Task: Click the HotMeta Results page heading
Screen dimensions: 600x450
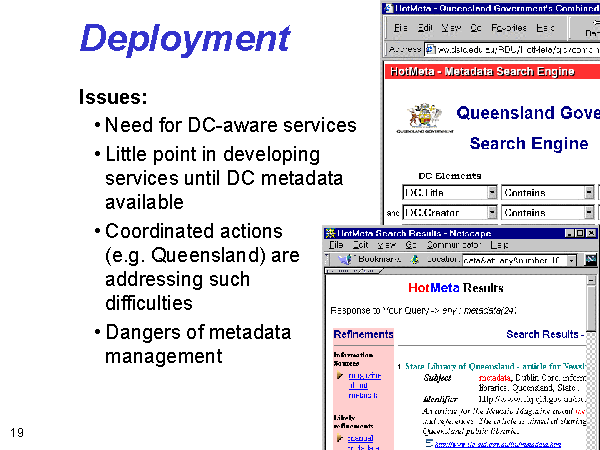Action: [x=455, y=288]
